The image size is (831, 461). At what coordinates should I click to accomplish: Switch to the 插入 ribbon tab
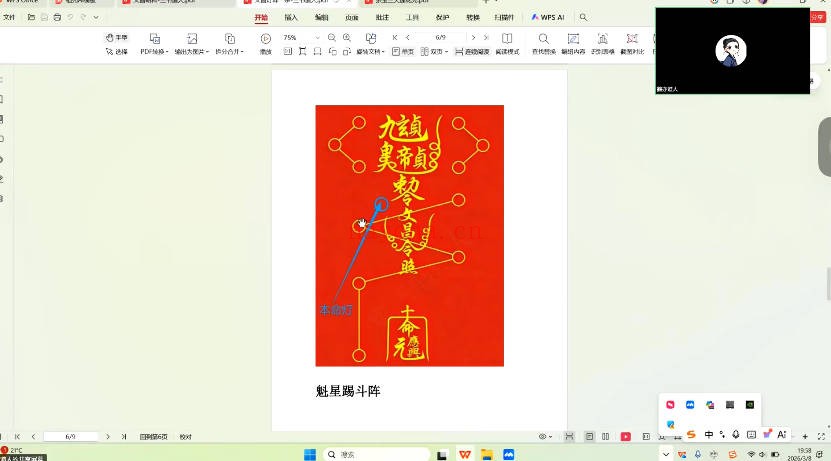pos(291,17)
